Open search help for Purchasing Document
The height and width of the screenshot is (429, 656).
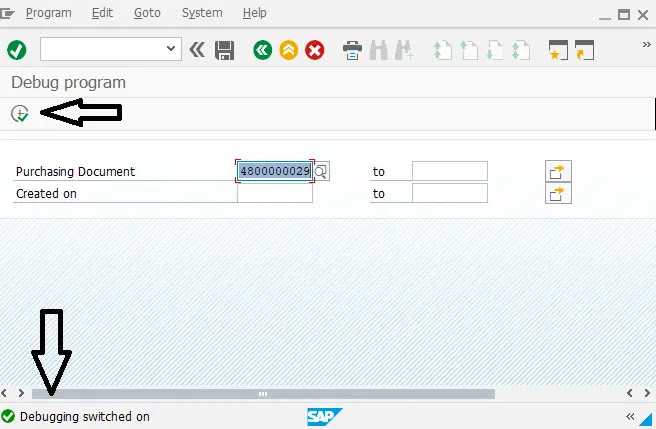321,171
